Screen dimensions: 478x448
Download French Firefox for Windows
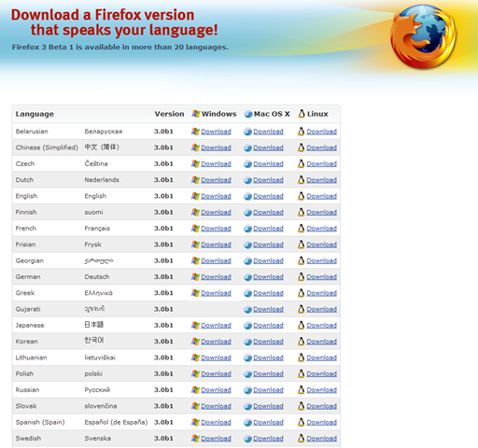pyautogui.click(x=216, y=229)
